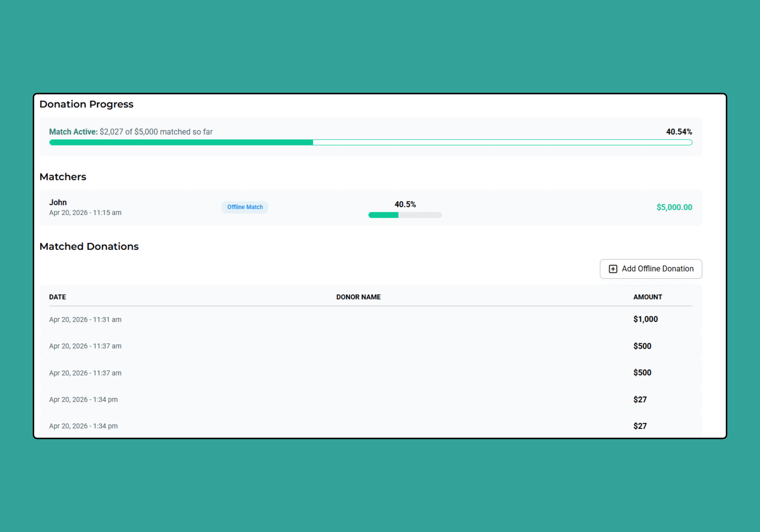This screenshot has width=760, height=532.
Task: Click the Matched Donations heading
Action: 89,246
